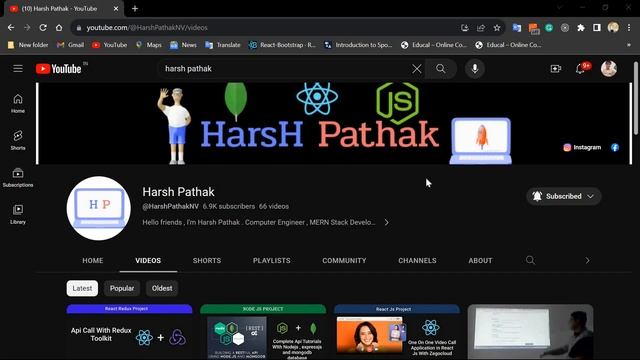Open the Maps bookmark

(x=149, y=45)
